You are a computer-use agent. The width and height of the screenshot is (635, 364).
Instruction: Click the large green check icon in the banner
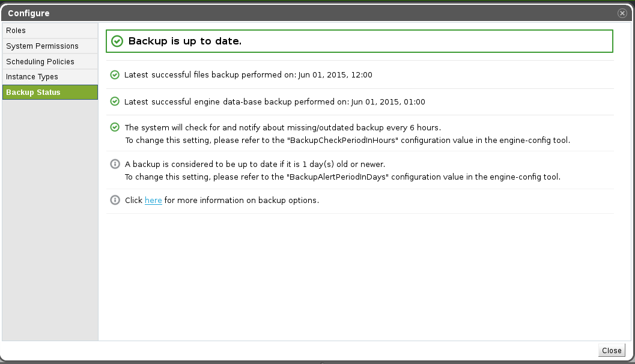tap(117, 41)
